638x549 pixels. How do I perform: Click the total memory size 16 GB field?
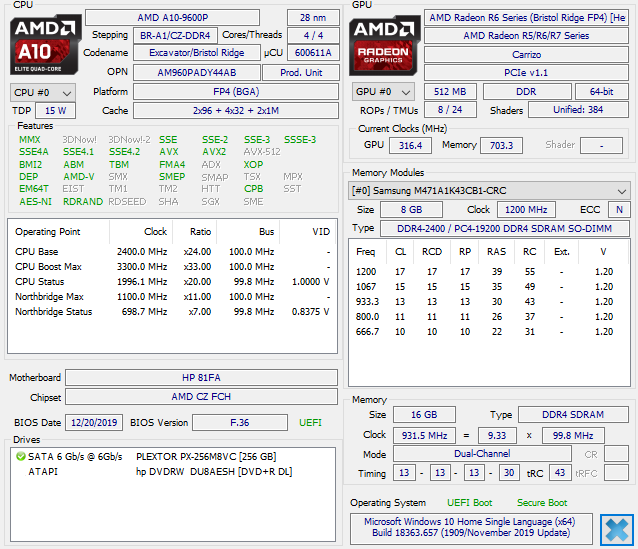[424, 414]
